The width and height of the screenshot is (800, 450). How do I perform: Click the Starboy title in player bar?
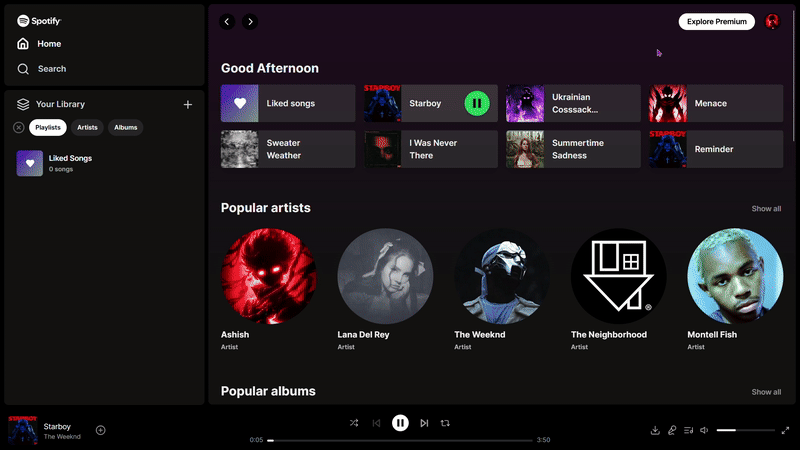(x=57, y=427)
